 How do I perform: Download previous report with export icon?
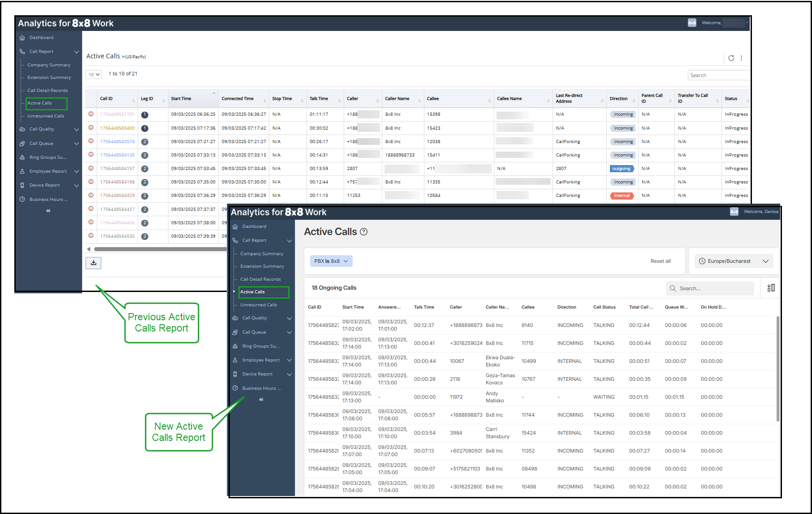[93, 263]
